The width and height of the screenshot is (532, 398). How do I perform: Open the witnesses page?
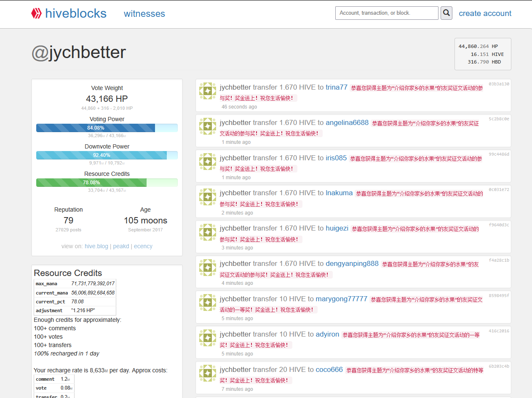(144, 13)
